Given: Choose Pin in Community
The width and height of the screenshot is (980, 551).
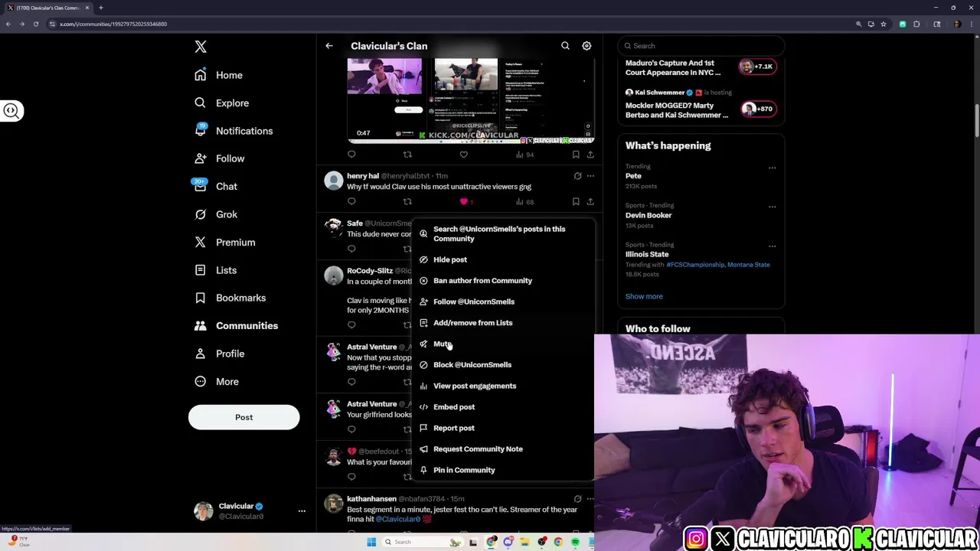Looking at the screenshot, I should coord(503,470).
